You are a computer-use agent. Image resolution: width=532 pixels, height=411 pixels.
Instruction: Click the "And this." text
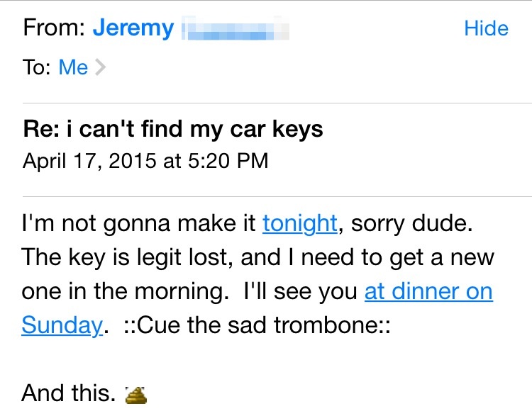68,393
